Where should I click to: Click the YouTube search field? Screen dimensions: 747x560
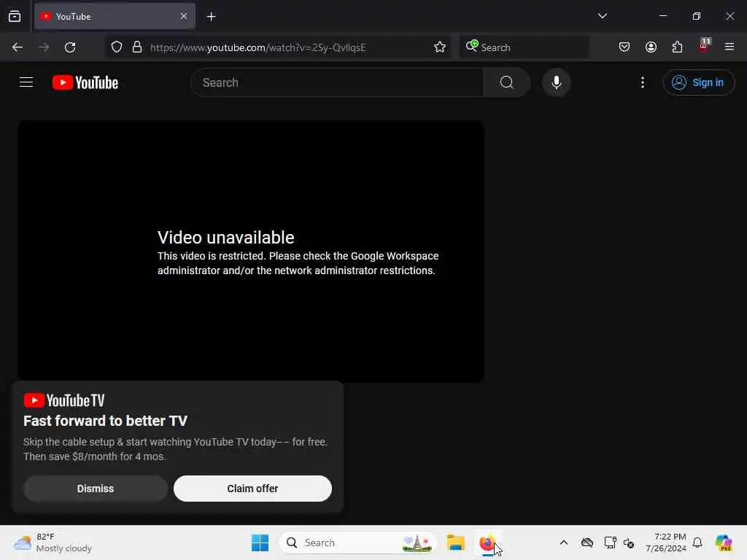337,82
